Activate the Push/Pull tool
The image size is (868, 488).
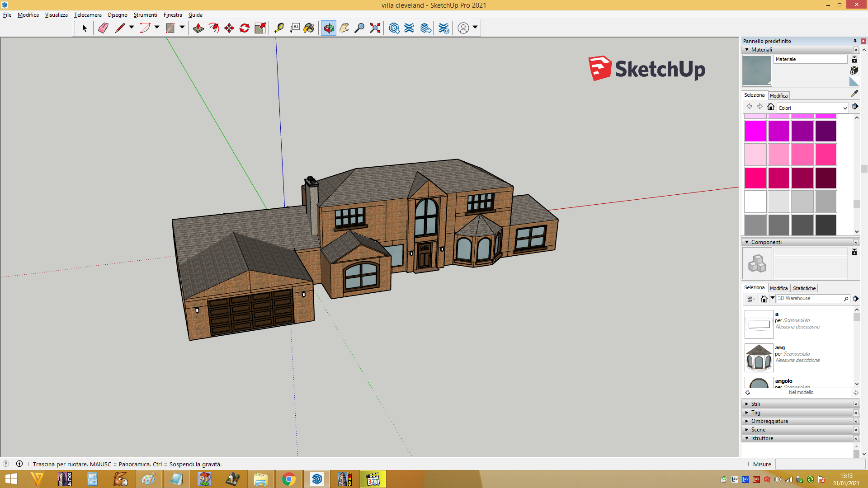[198, 28]
